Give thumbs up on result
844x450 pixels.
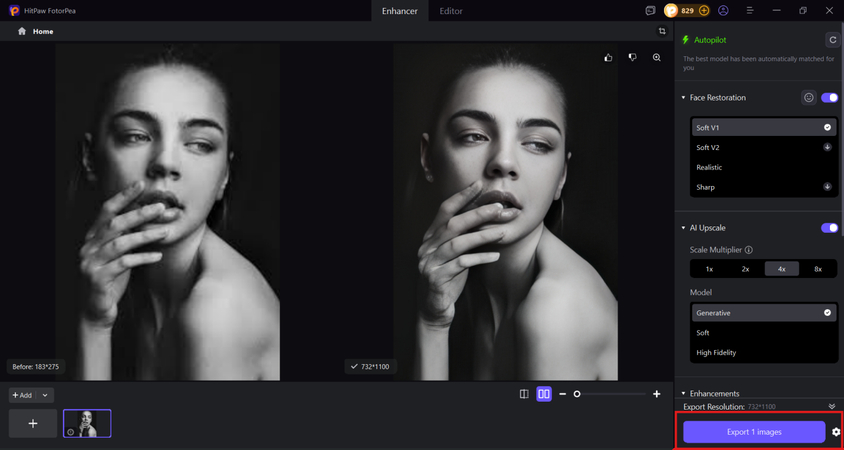click(x=608, y=58)
